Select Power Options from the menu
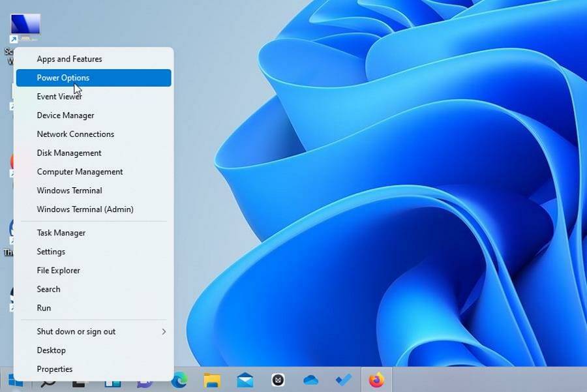 click(x=64, y=78)
